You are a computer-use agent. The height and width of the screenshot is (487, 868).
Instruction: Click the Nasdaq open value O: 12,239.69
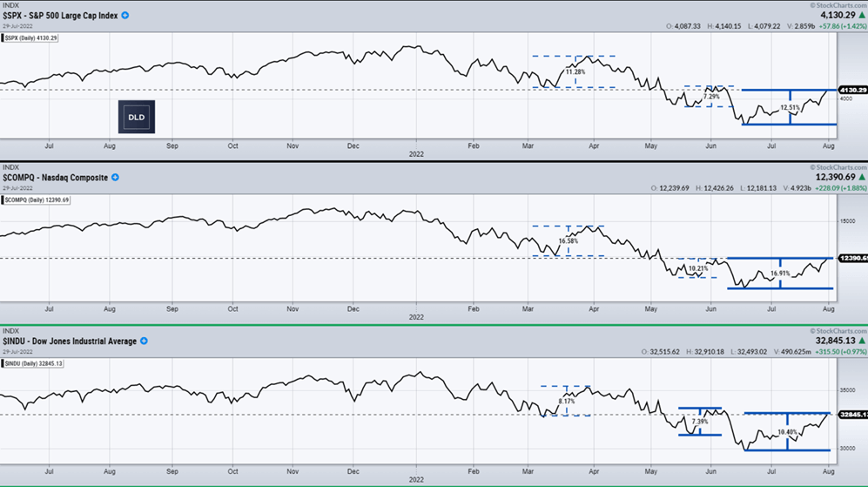[670, 188]
